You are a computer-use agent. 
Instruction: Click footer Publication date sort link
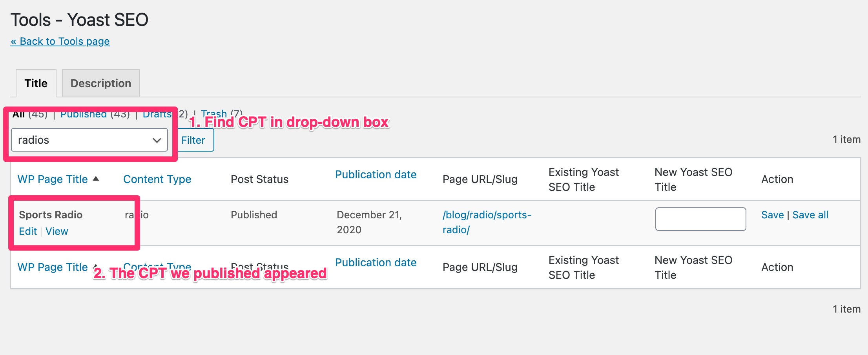pyautogui.click(x=376, y=262)
